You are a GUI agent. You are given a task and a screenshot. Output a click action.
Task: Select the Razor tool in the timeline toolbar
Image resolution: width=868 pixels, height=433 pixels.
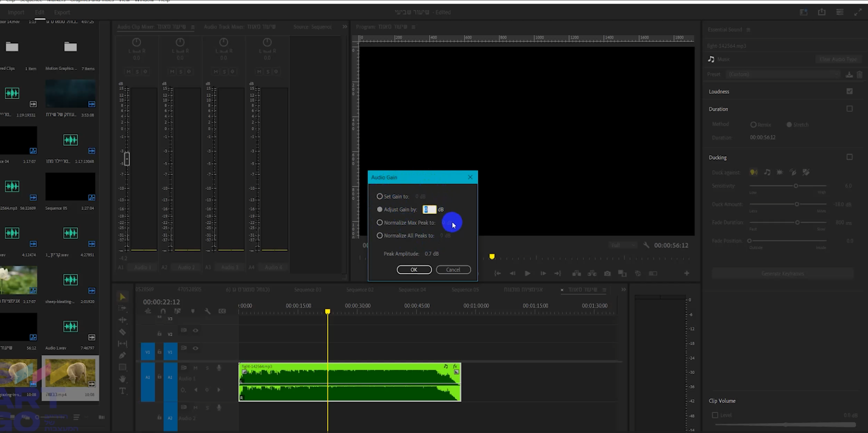tap(123, 332)
